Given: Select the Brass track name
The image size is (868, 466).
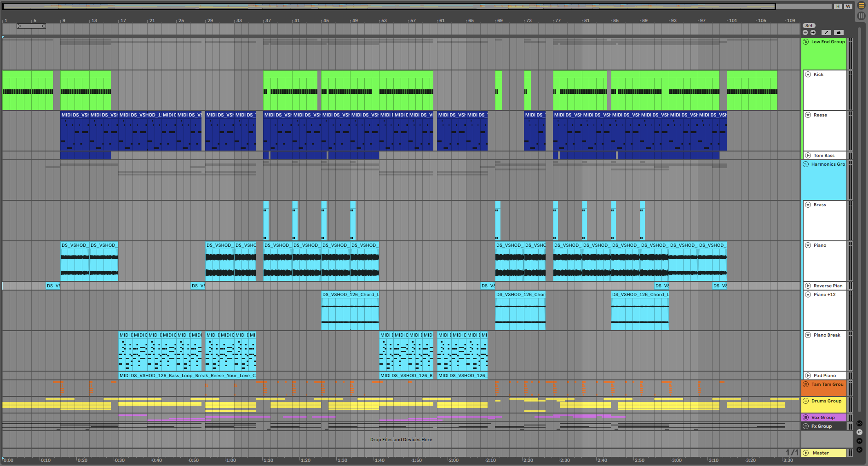Looking at the screenshot, I should tap(820, 205).
